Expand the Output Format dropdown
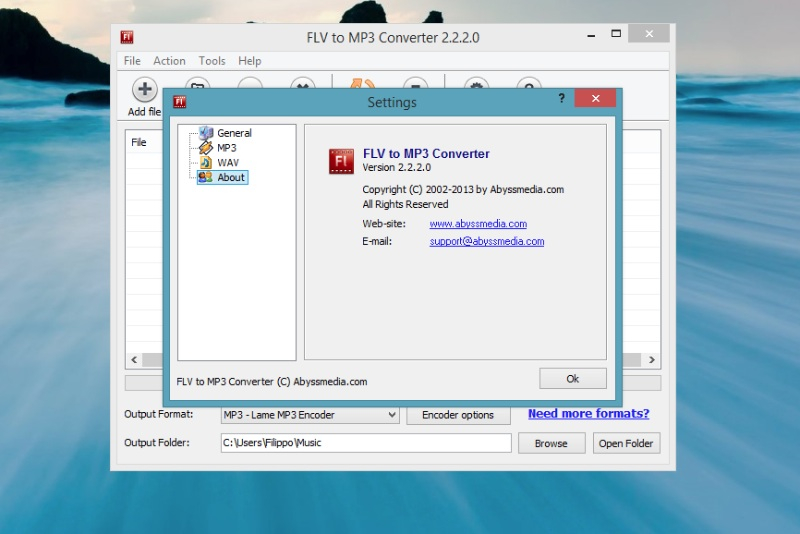800x534 pixels. 391,414
